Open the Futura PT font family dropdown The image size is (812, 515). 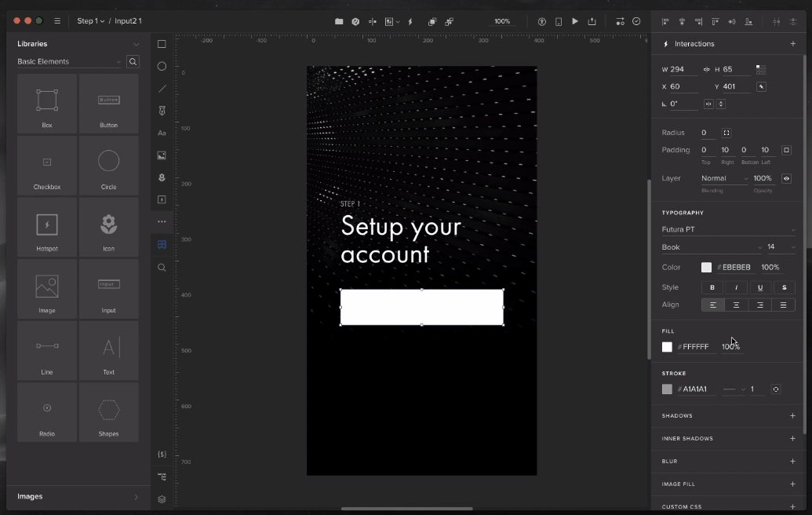726,228
